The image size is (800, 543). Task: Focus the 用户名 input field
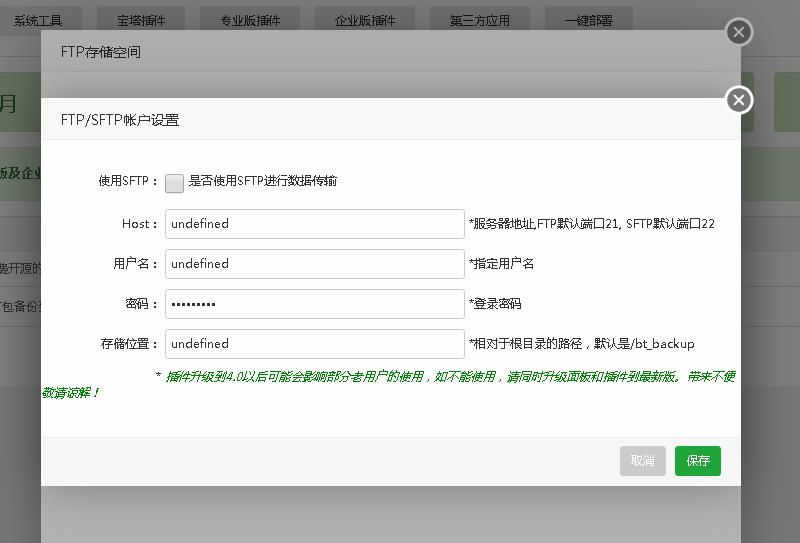tap(315, 264)
